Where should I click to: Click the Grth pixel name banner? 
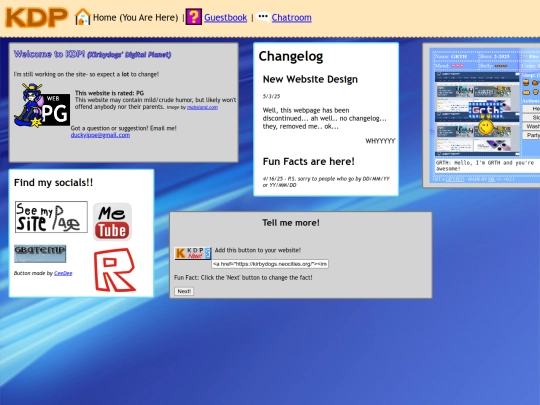(486, 110)
